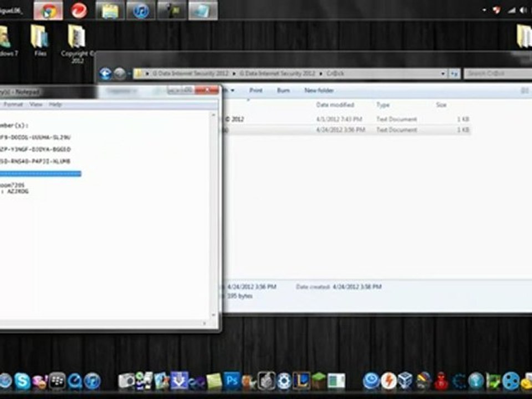
Task: Open iTunes from the top taskbar
Action: point(140,11)
